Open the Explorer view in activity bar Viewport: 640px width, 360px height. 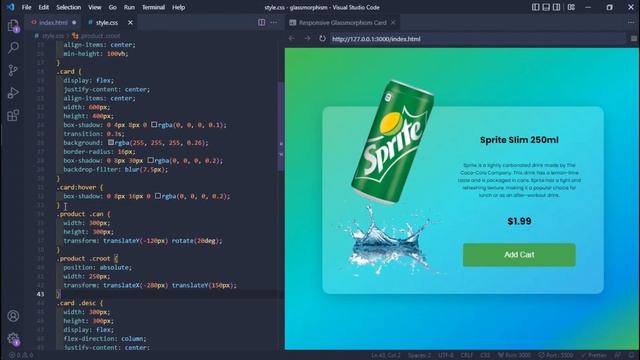(x=13, y=25)
